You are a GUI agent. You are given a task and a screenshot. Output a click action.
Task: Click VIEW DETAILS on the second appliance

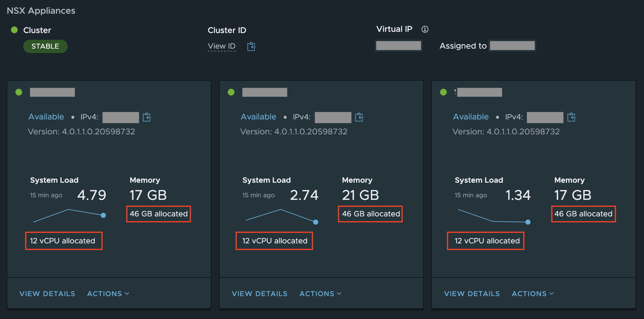pos(260,294)
